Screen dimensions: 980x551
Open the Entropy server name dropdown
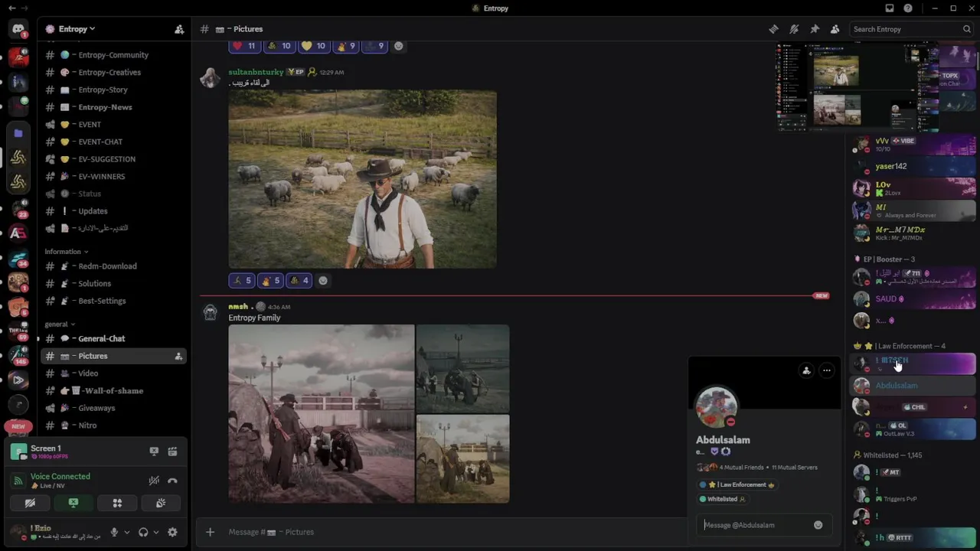pyautogui.click(x=77, y=29)
